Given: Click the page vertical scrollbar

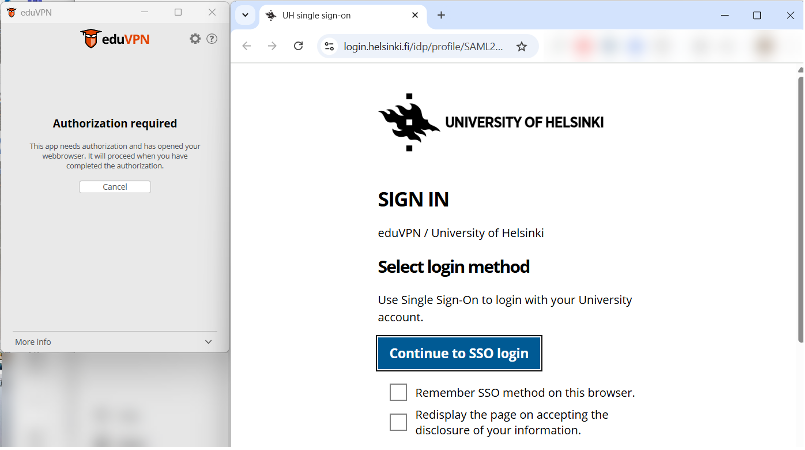Looking at the screenshot, I should tap(800, 210).
